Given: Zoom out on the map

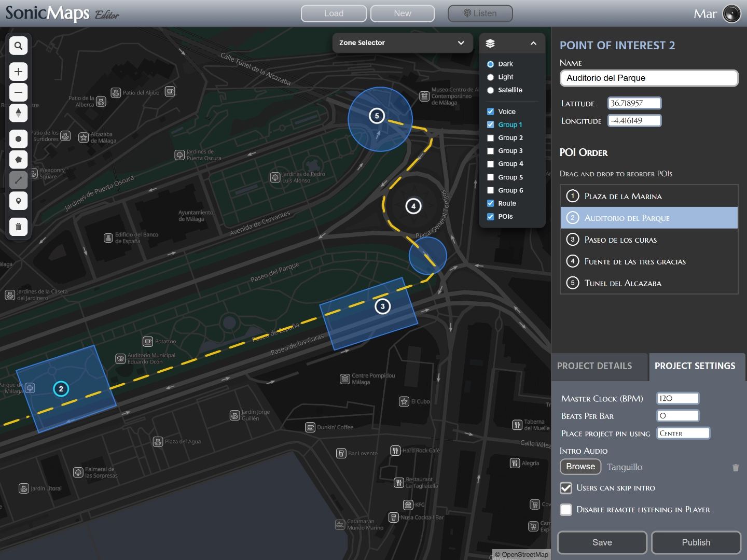Looking at the screenshot, I should pyautogui.click(x=18, y=92).
